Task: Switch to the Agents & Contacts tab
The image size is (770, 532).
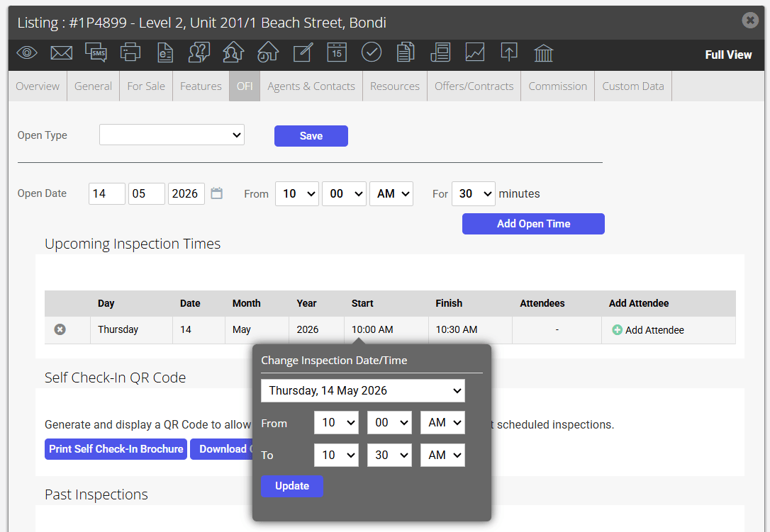Action: point(311,86)
